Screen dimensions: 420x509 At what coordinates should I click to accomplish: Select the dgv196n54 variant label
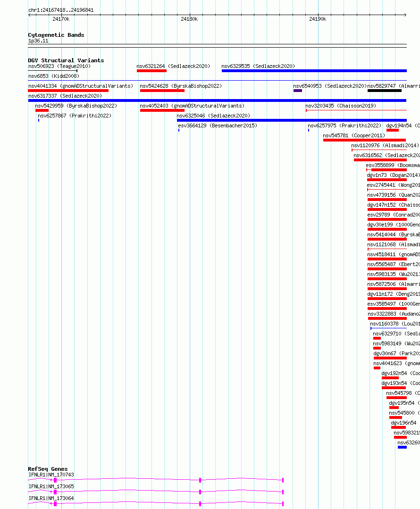403,423
